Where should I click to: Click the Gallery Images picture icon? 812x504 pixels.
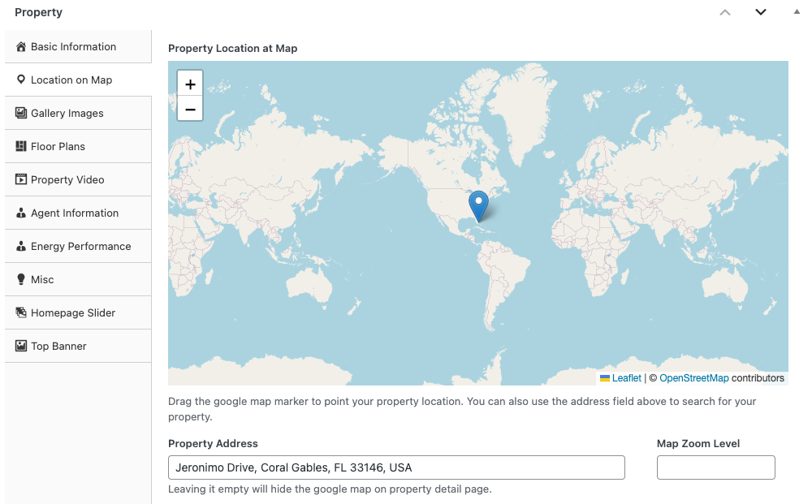[x=19, y=113]
